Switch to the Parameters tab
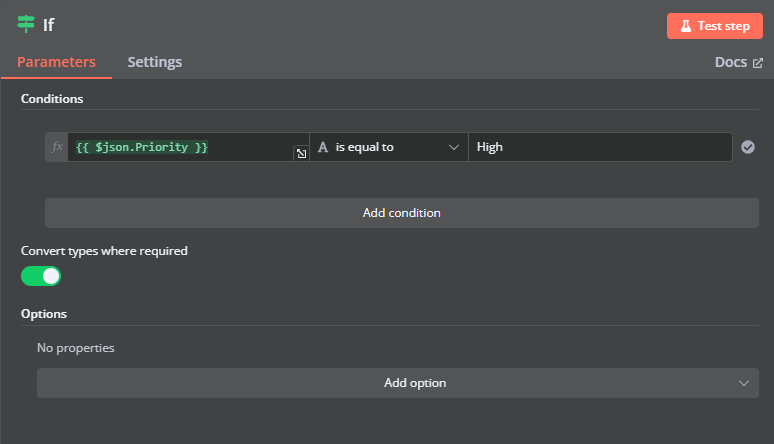Viewport: 774px width, 444px height. pos(57,62)
